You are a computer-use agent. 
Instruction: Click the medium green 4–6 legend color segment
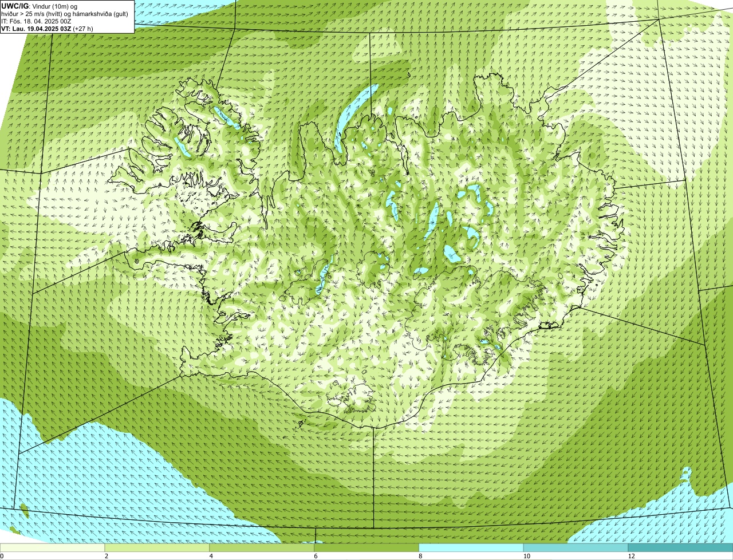coord(262,548)
